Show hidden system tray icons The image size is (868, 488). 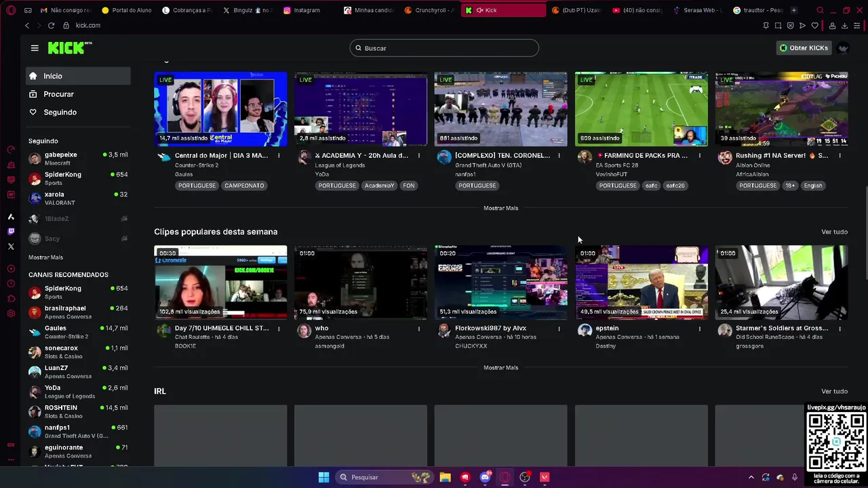pos(751,477)
